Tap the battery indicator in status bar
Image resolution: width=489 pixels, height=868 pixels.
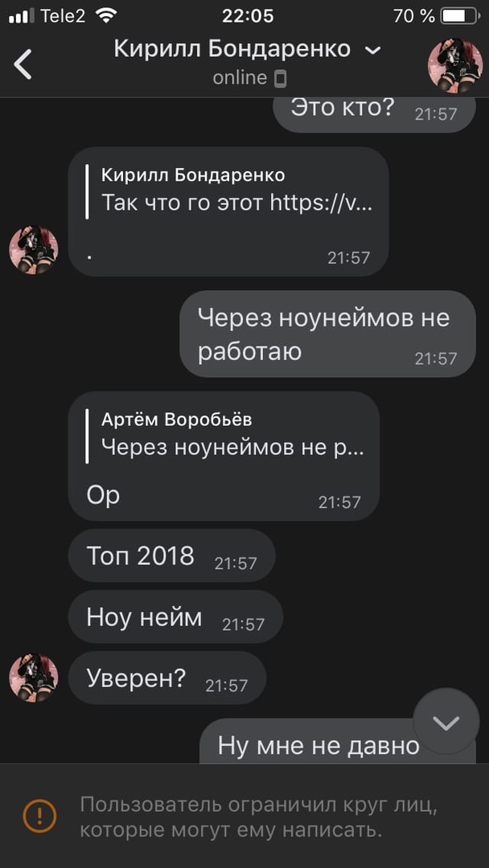click(x=460, y=16)
